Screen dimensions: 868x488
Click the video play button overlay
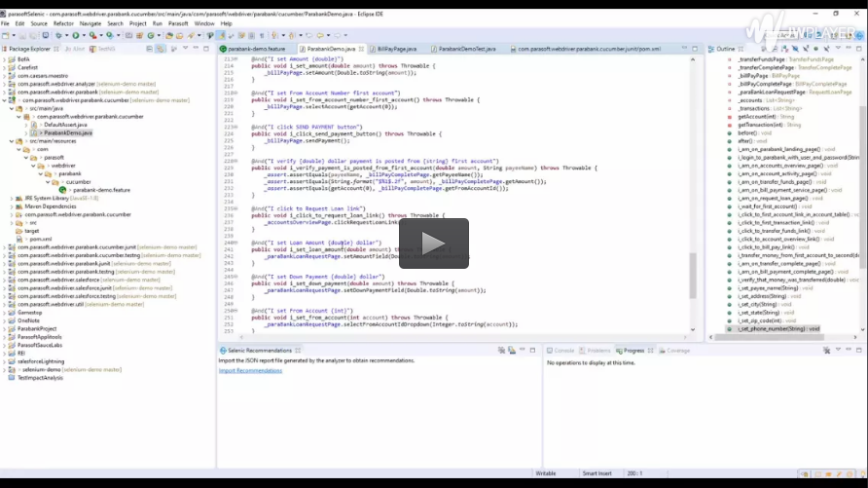click(433, 244)
